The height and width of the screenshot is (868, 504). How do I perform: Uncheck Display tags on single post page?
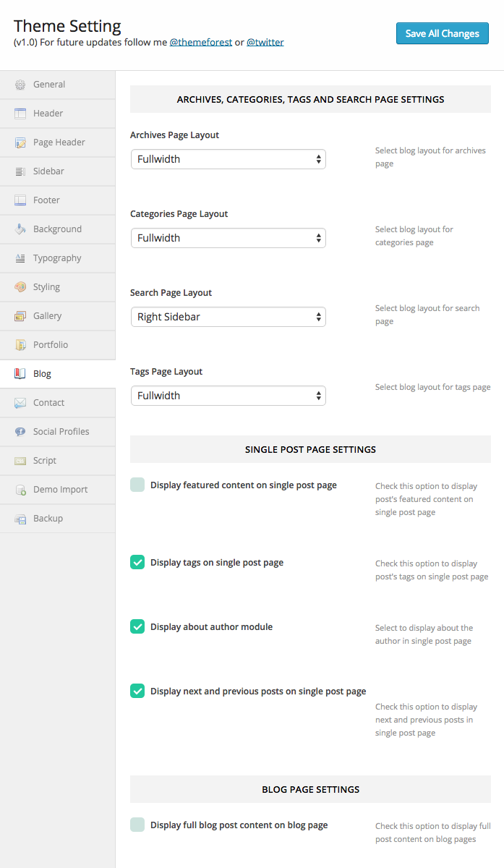click(x=137, y=562)
